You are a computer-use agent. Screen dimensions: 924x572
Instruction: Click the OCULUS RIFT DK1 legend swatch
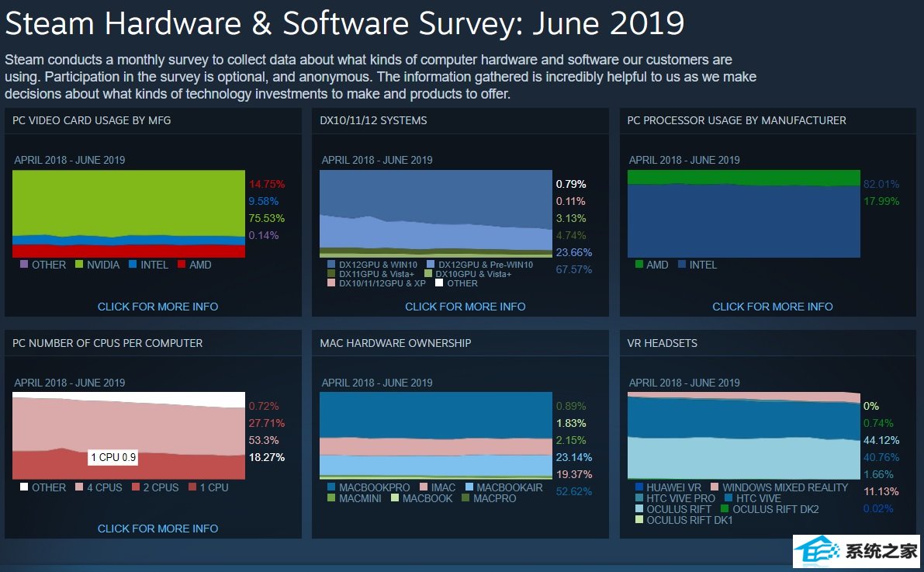click(x=638, y=520)
